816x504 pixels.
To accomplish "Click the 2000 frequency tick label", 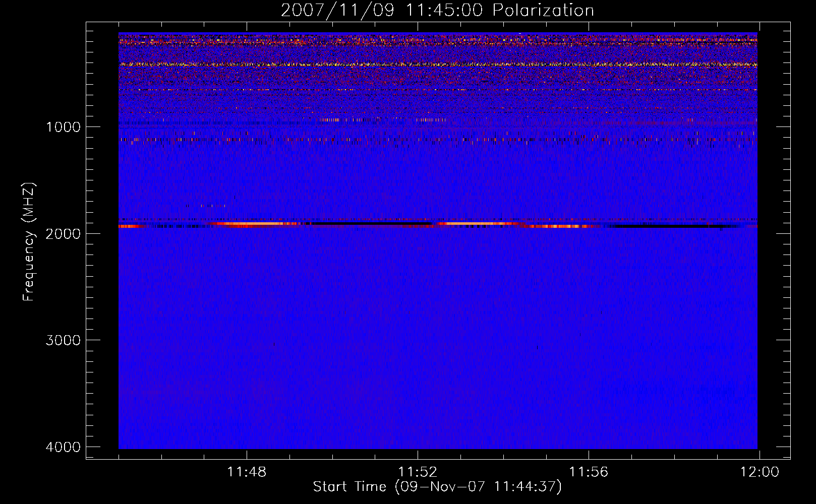I will (63, 233).
